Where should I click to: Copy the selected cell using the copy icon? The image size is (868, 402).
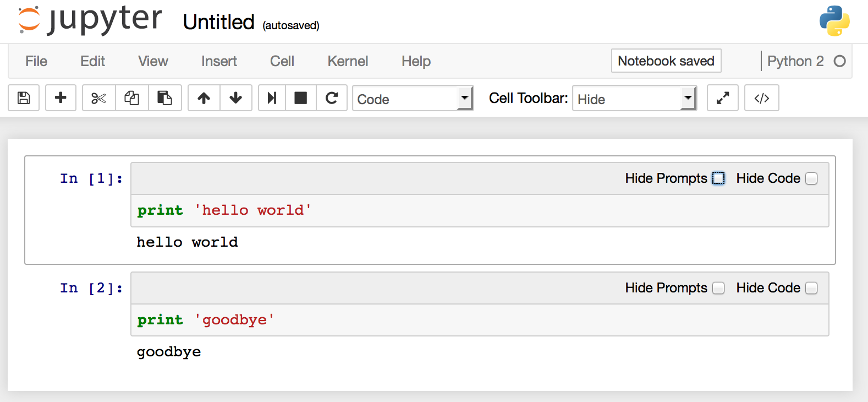pos(132,98)
